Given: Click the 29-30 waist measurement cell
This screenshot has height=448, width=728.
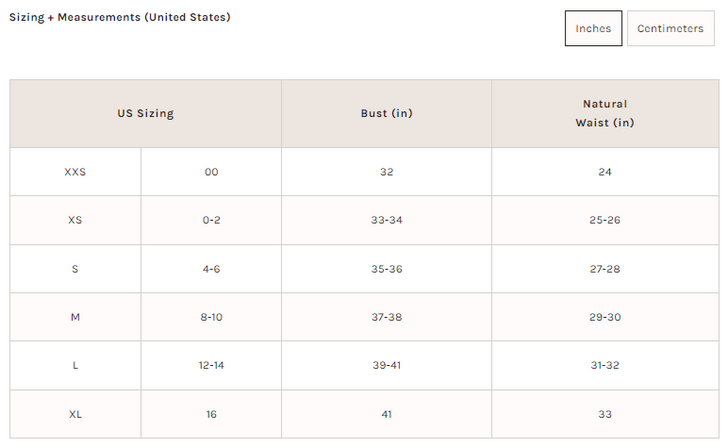Looking at the screenshot, I should coord(604,317).
